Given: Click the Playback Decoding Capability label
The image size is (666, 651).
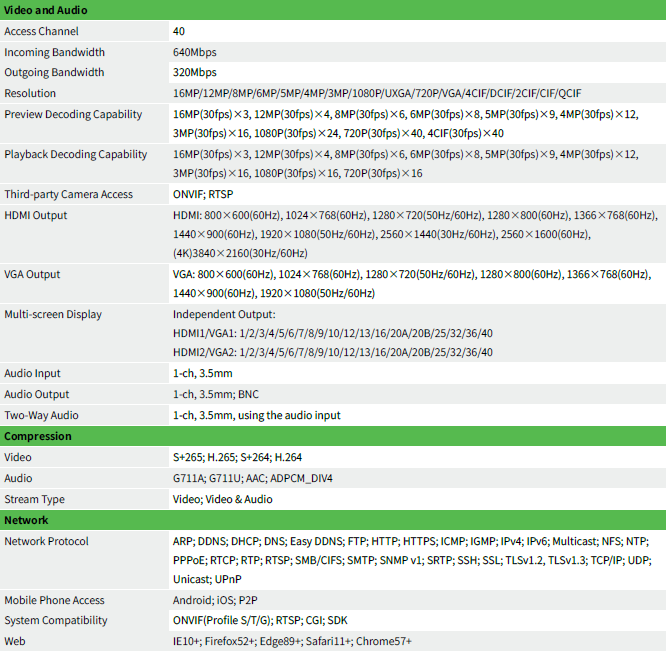Looking at the screenshot, I should (76, 155).
